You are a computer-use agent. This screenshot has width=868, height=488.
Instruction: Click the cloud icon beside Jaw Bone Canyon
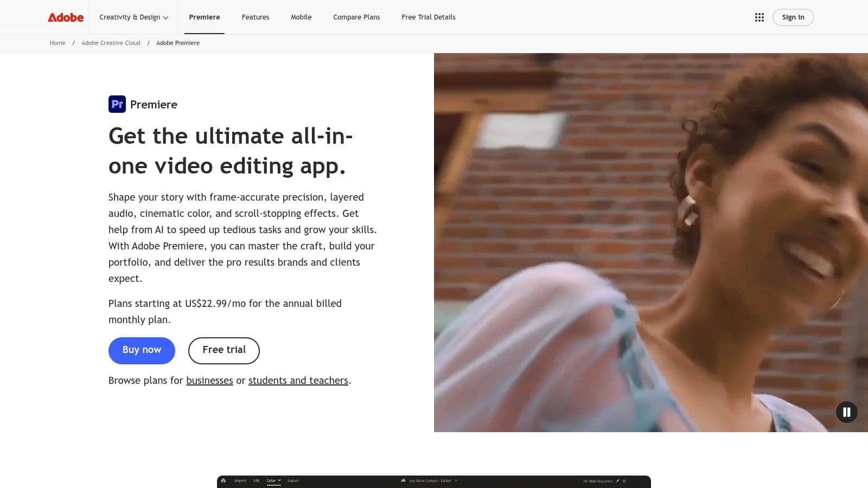pyautogui.click(x=403, y=480)
